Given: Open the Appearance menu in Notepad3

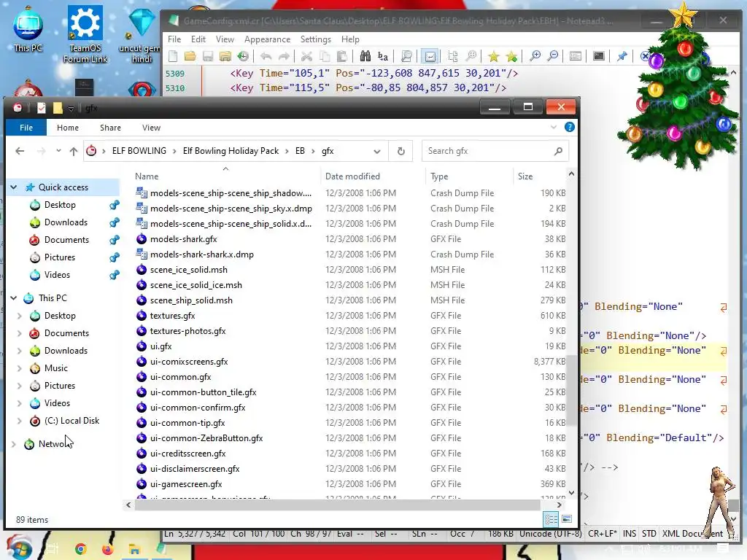Looking at the screenshot, I should click(x=267, y=39).
